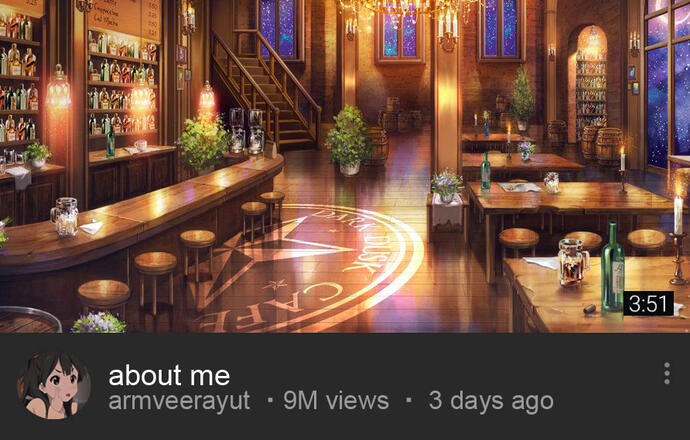Viewport: 690px width, 440px height.
Task: Click the 9M views text
Action: point(336,400)
